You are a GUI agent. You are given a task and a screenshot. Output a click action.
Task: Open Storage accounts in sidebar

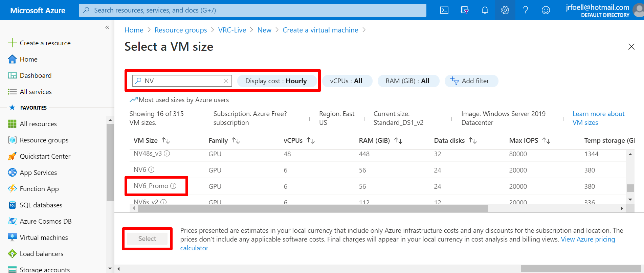(x=45, y=270)
